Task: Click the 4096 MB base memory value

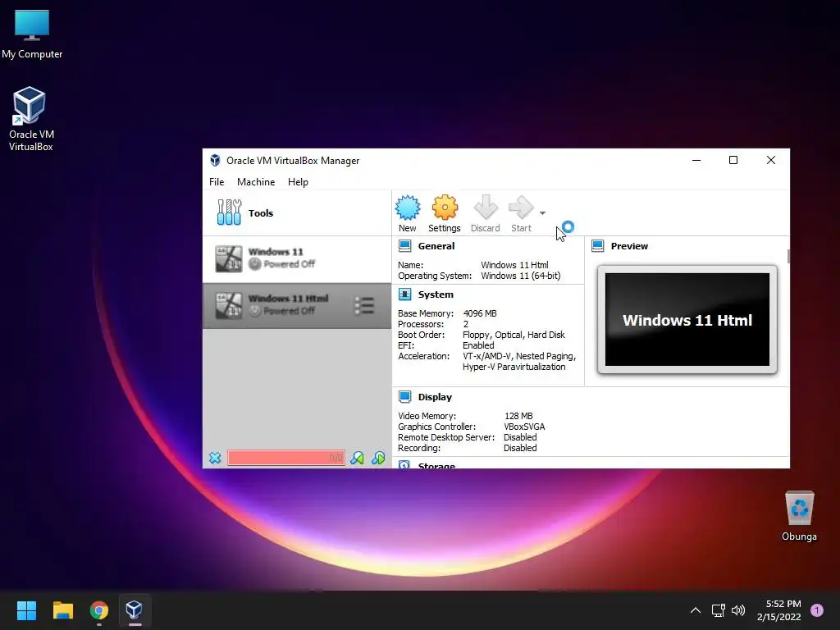Action: (x=479, y=313)
